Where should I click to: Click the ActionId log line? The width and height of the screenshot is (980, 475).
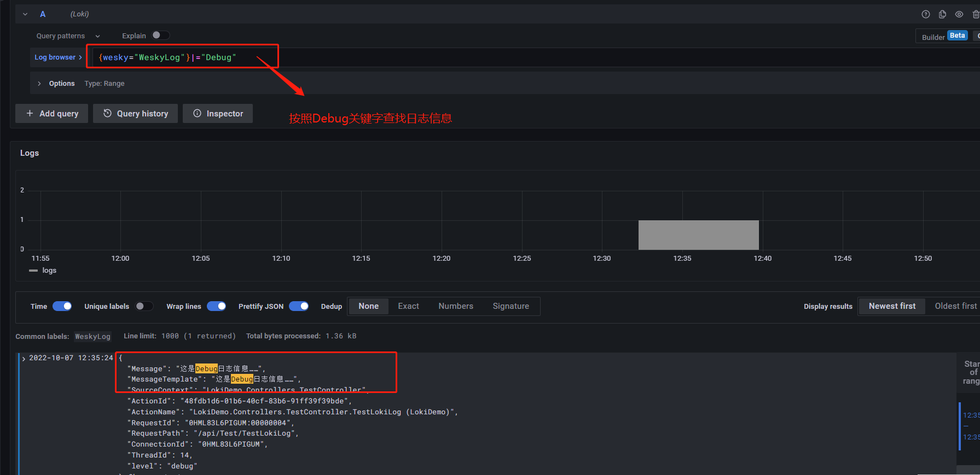point(239,401)
